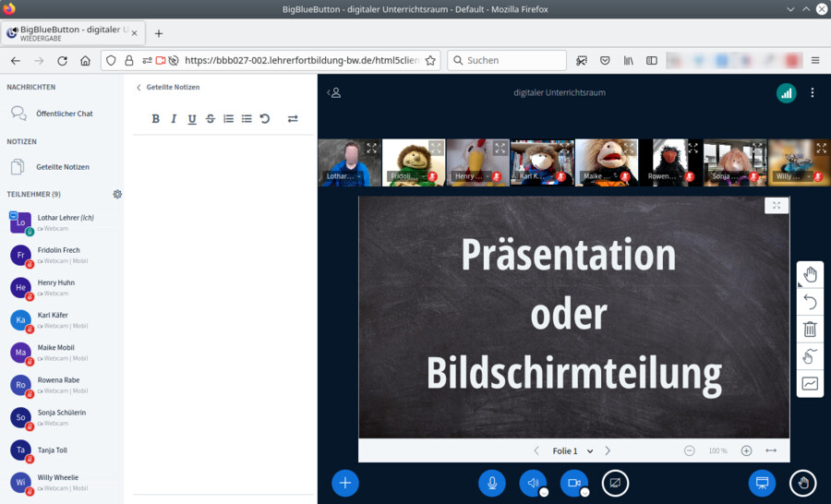Click the blue plus actions button
The width and height of the screenshot is (831, 504).
345,483
